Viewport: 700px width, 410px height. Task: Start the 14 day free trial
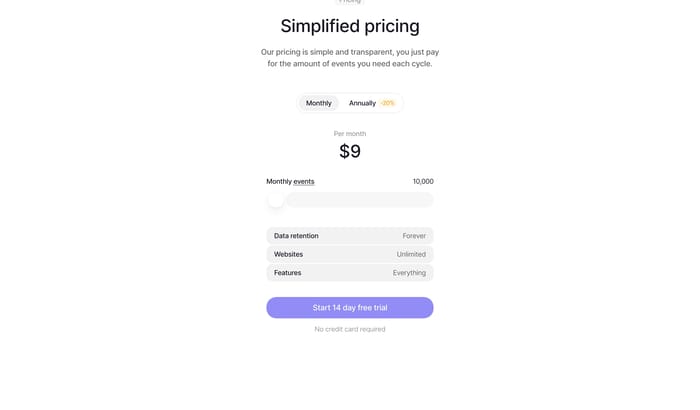[x=350, y=308]
